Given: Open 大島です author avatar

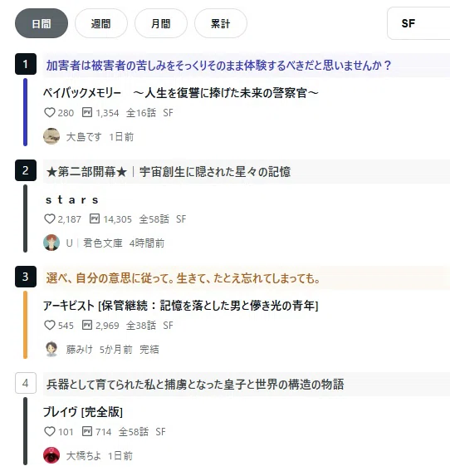Looking at the screenshot, I should pyautogui.click(x=51, y=136).
